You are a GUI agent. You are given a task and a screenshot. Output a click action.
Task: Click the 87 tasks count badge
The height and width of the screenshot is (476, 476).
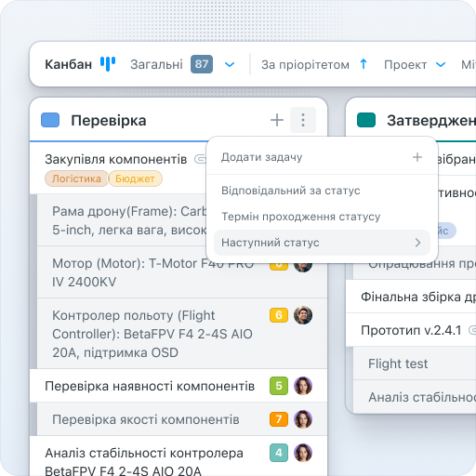coord(202,64)
